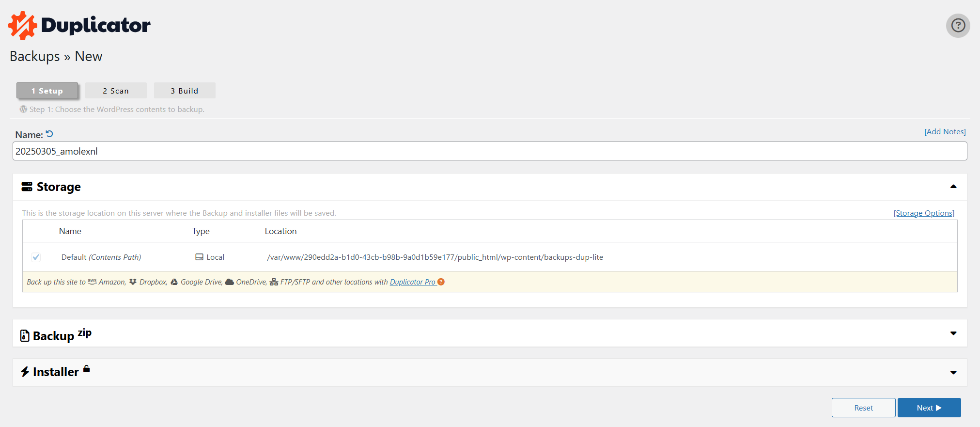Click into the backup Name input field
The height and width of the screenshot is (427, 980).
click(x=490, y=151)
